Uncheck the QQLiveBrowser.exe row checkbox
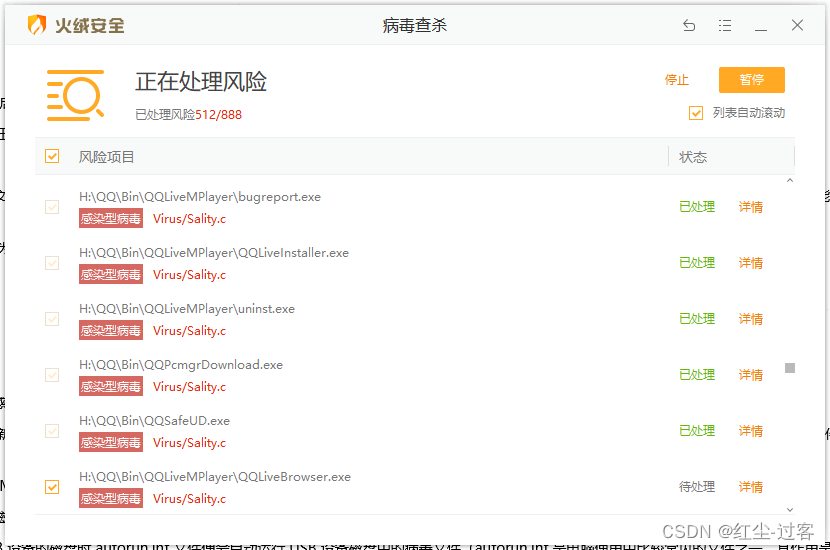Viewport: 830px width, 550px height. click(52, 487)
